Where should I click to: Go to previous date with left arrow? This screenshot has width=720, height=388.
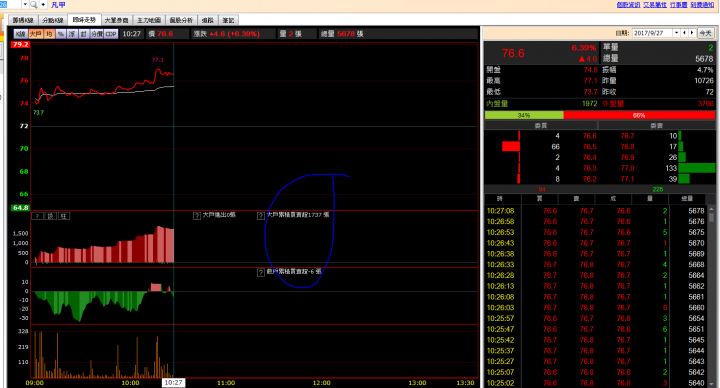(684, 33)
